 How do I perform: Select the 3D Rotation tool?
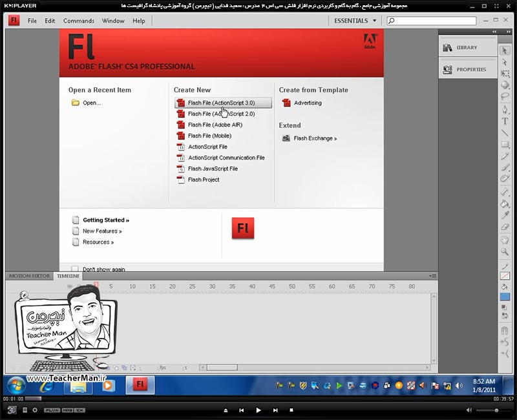[x=505, y=85]
